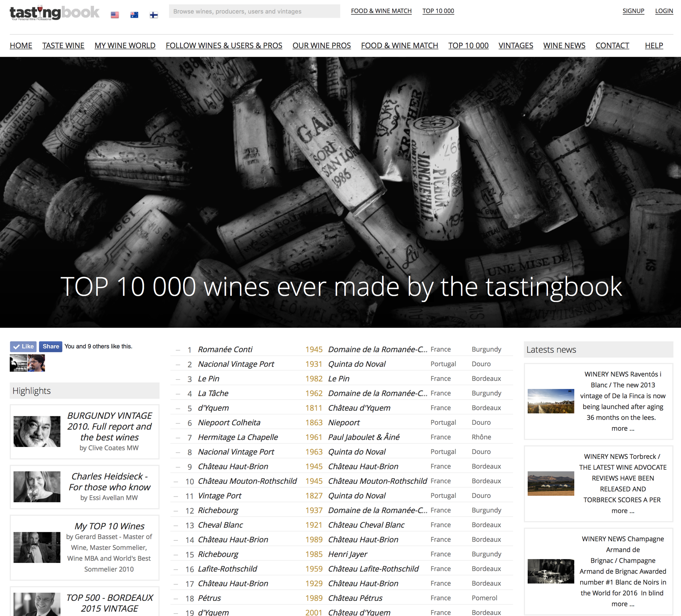Go to the WINE NEWS section
Viewport: 681px width, 616px height.
click(x=564, y=45)
